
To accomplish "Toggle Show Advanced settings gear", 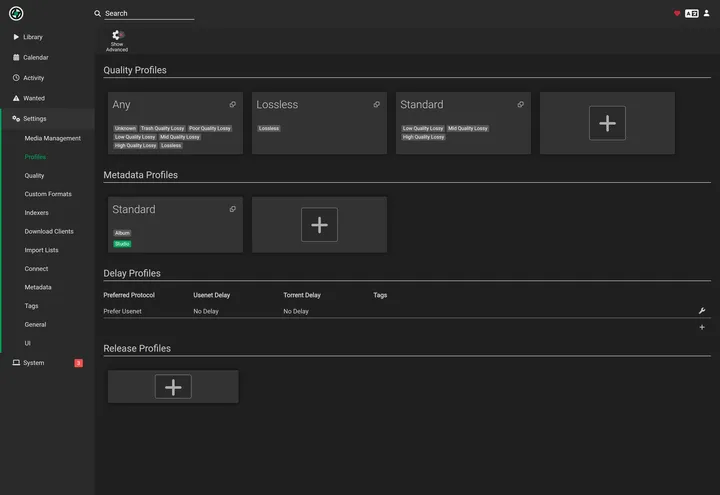I will pos(117,41).
